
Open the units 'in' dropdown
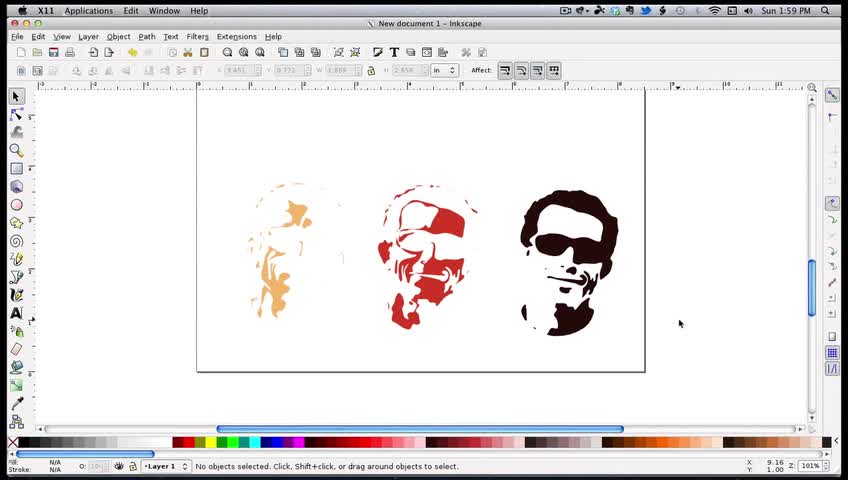(x=445, y=70)
